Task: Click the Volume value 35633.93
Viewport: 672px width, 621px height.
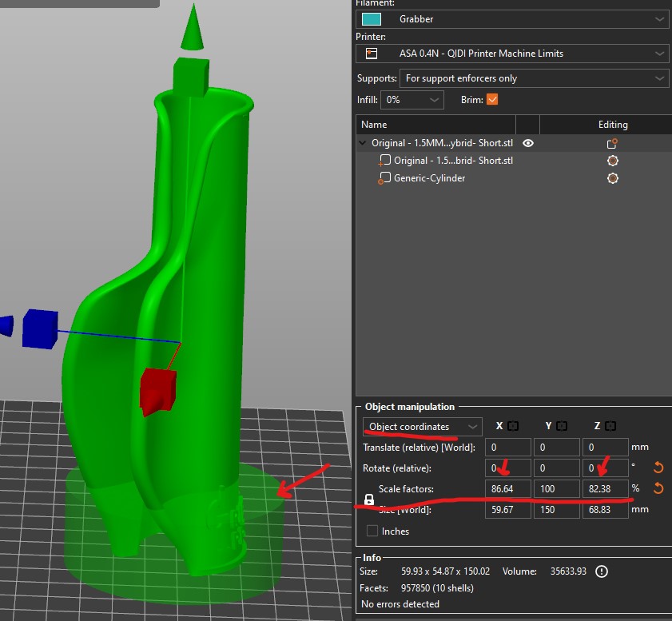Action: click(568, 571)
